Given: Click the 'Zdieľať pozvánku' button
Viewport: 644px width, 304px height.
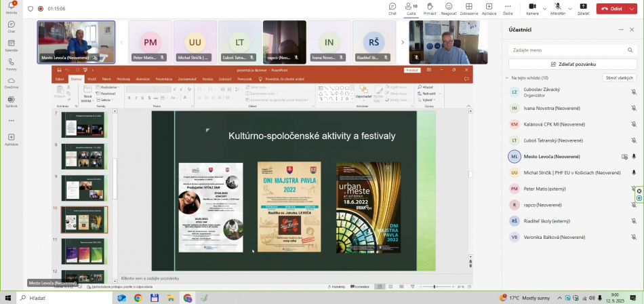Looking at the screenshot, I should [573, 64].
